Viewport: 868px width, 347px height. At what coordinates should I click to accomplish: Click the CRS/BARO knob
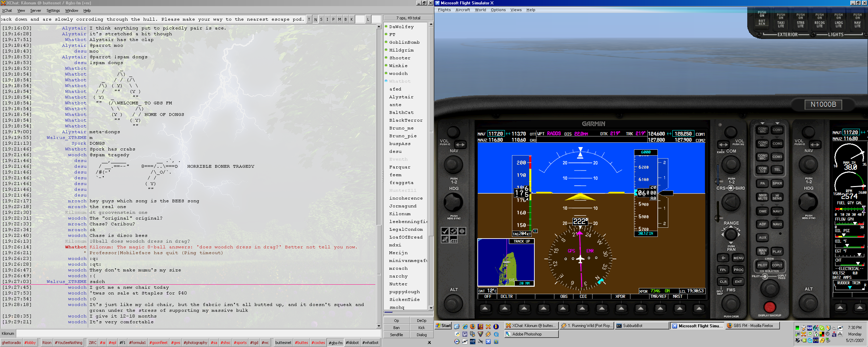731,202
